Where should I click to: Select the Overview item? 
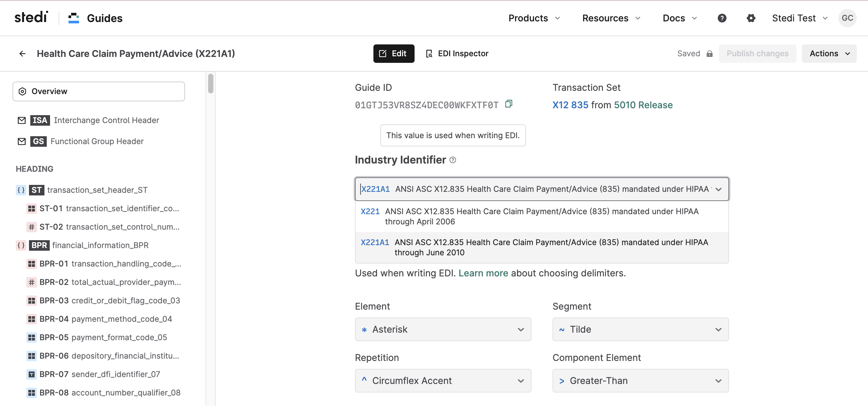pos(99,91)
